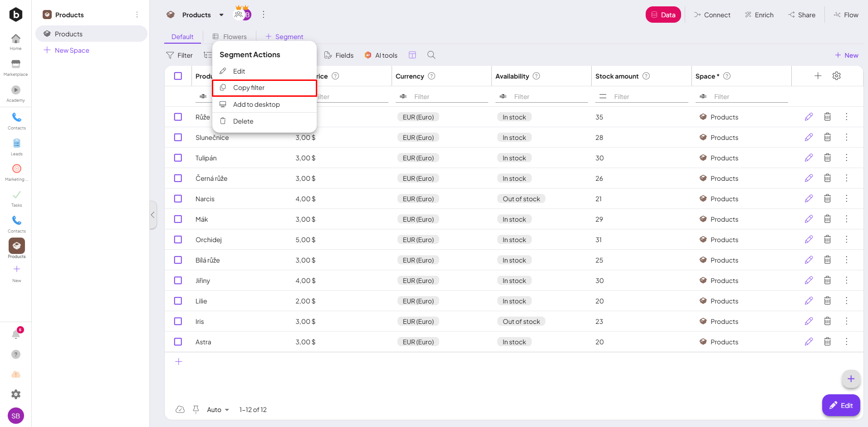Open the table column settings gear

pyautogui.click(x=836, y=76)
